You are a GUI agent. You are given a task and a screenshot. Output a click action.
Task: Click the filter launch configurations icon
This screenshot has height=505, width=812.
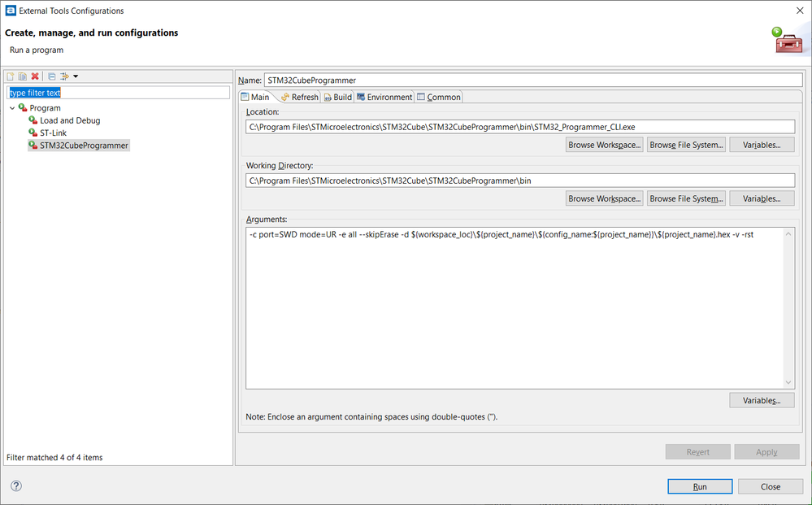pyautogui.click(x=65, y=76)
